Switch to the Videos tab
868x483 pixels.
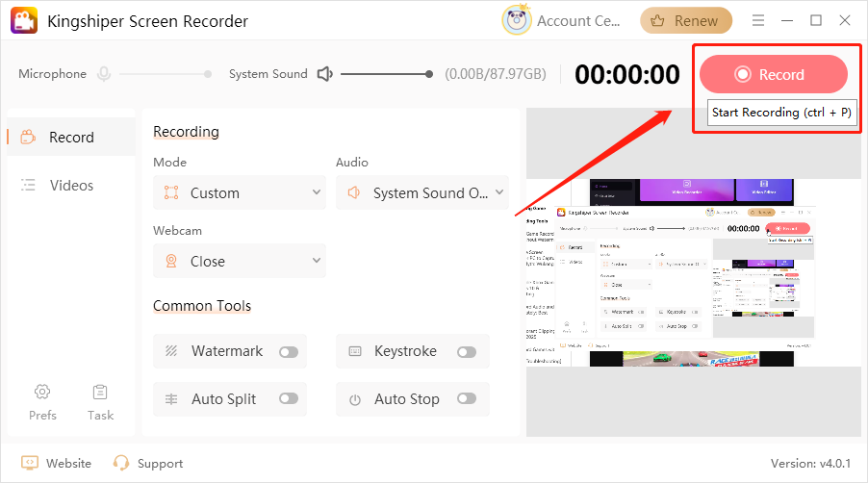tap(71, 185)
